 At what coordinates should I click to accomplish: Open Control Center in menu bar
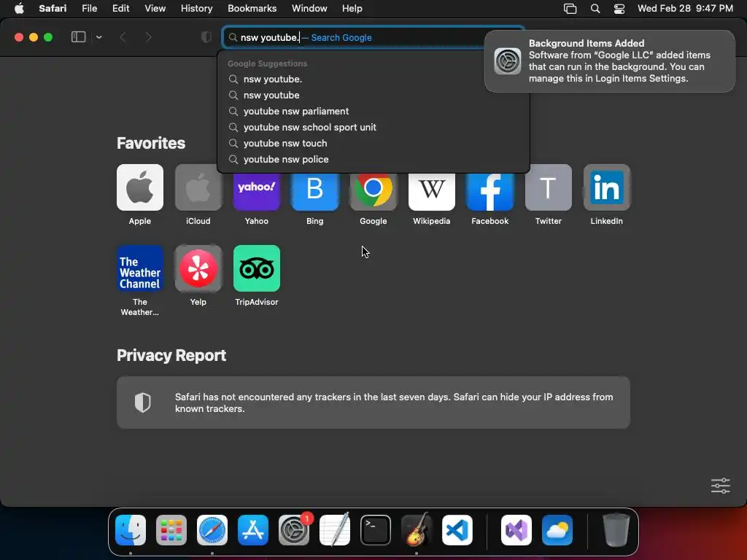pos(619,9)
